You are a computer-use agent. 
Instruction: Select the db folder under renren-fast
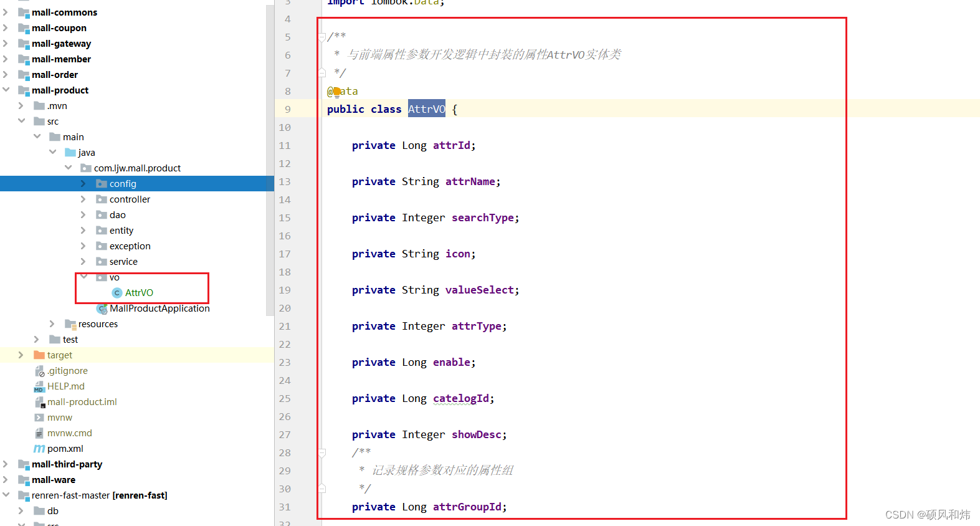[53, 511]
